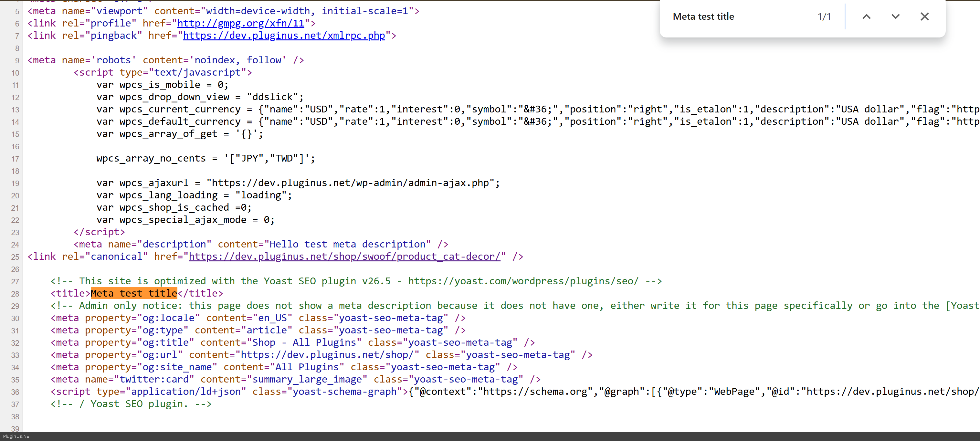Click the og:title meta property line
Image resolution: width=980 pixels, height=441 pixels.
[x=292, y=342]
